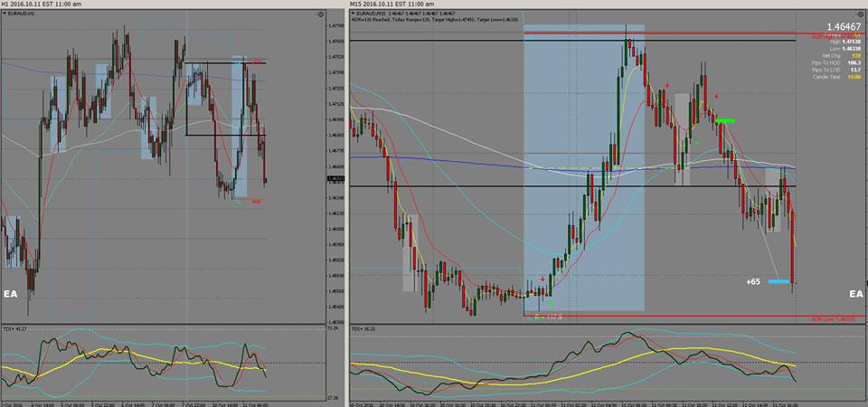The height and width of the screenshot is (407, 868).
Task: Click the bright green entry marker on M15 chart
Action: 724,120
